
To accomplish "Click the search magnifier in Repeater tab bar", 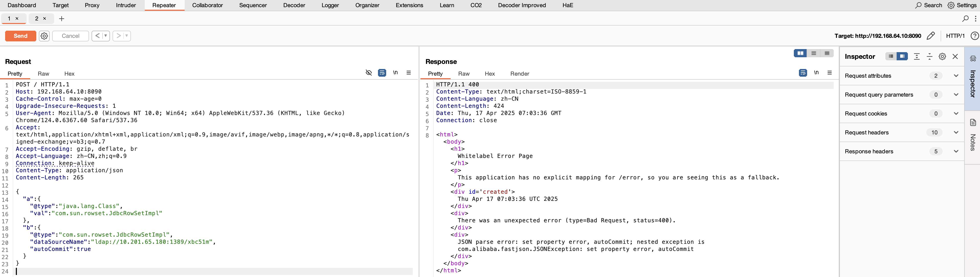I will coord(965,18).
